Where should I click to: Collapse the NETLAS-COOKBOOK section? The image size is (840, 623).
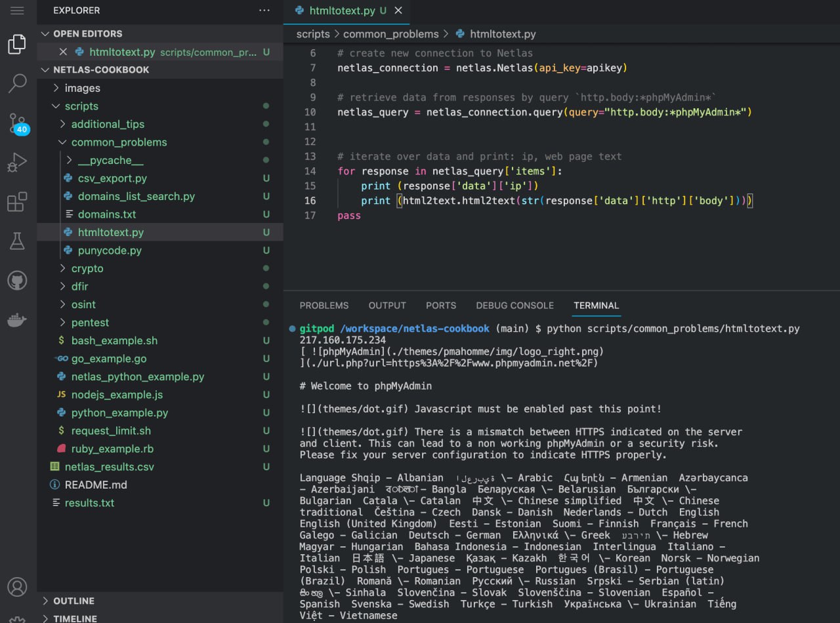[x=45, y=70]
